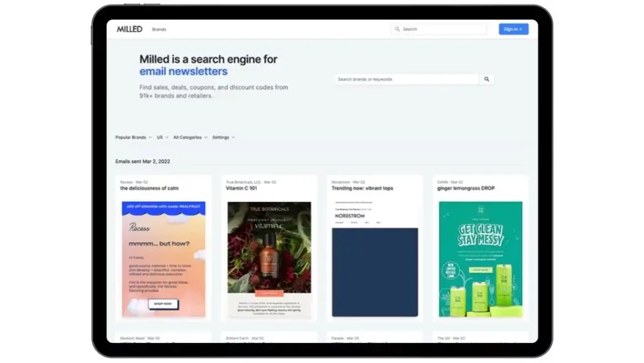Open 'Trending now: vibrant tops' email
644x363 pixels.
click(362, 188)
